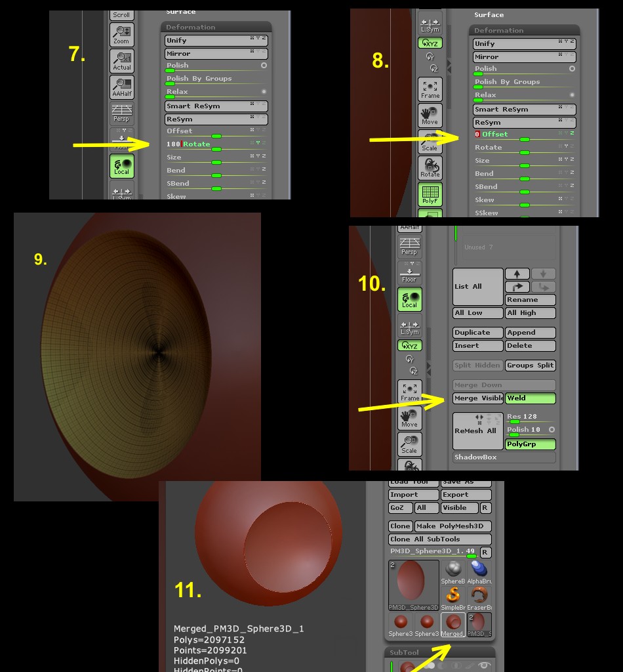Image resolution: width=623 pixels, height=672 pixels.
Task: Toggle XYZ rotation mode in panel 10
Action: coord(410,345)
